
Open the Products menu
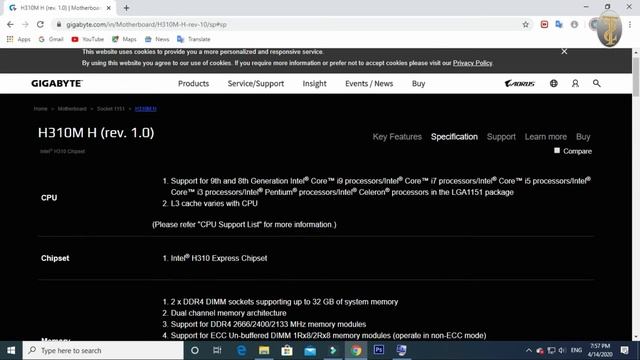coord(193,83)
